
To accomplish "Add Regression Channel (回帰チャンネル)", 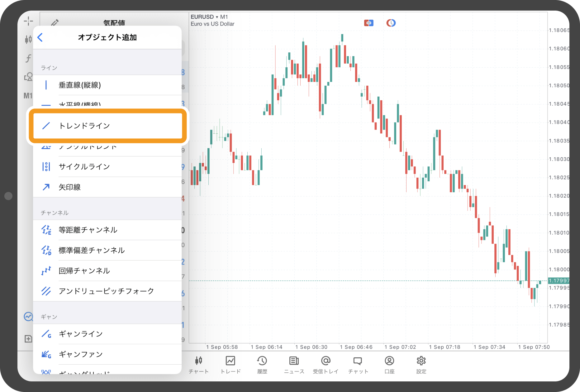I will 107,271.
